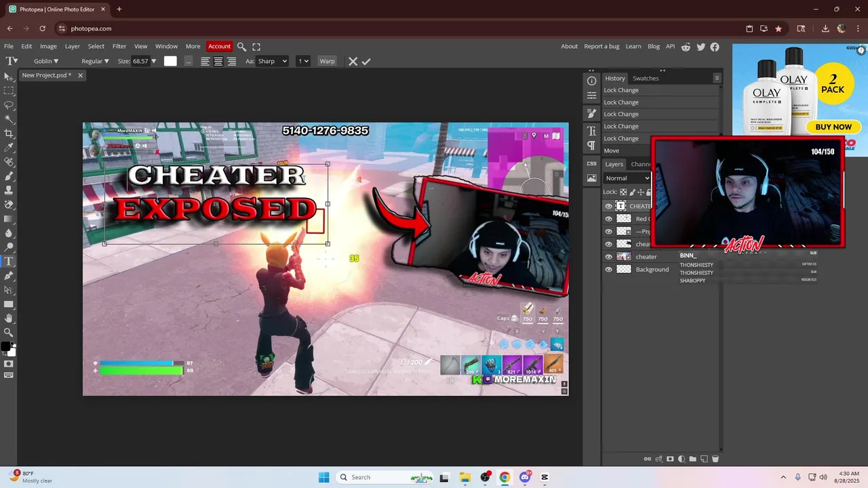Open the File menu

click(x=9, y=47)
